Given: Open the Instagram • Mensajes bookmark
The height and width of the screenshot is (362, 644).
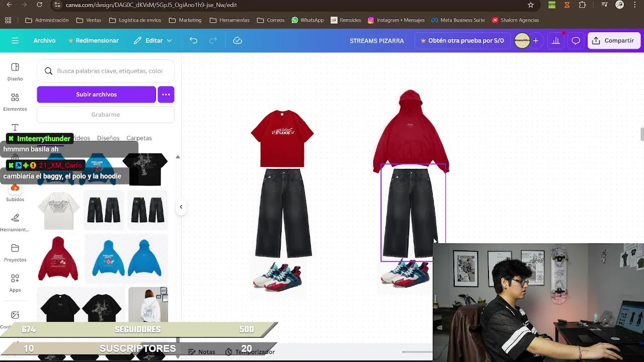Looking at the screenshot, I should (396, 20).
